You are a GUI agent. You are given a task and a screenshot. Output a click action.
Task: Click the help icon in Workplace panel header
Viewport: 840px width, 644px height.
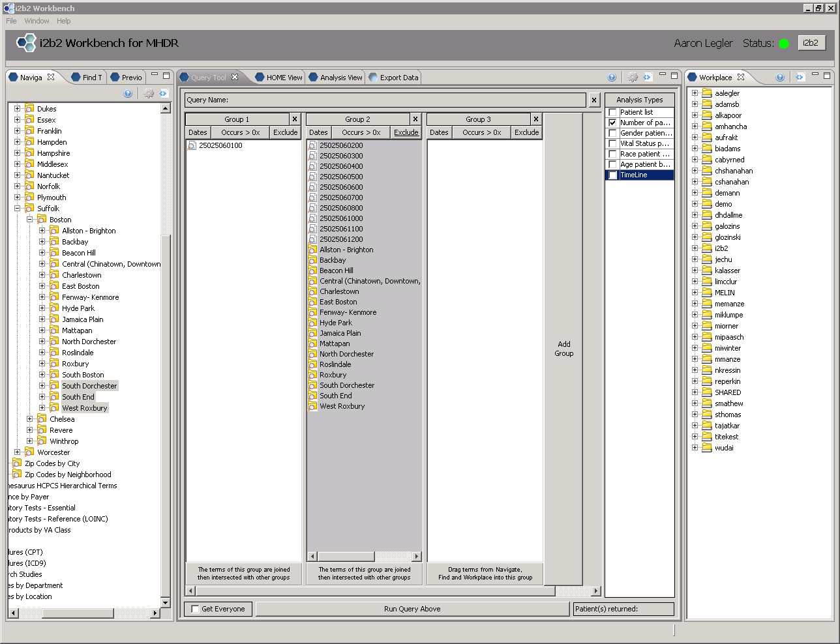point(780,78)
